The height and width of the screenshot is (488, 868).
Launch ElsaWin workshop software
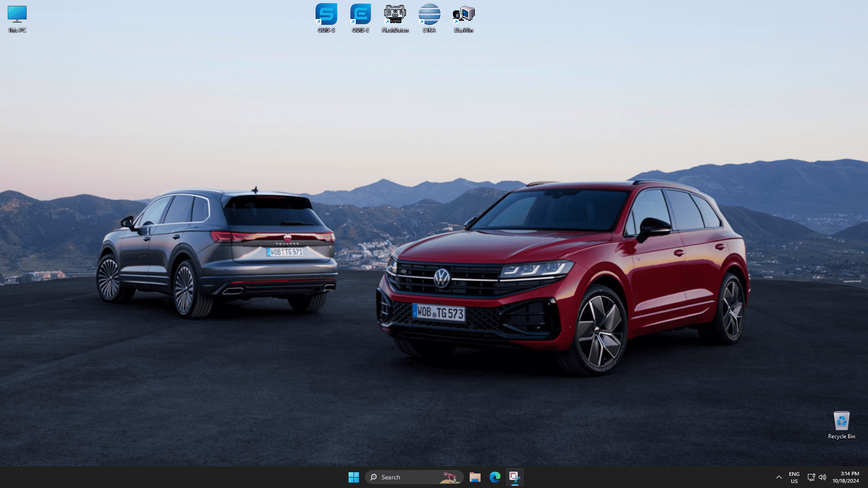[463, 14]
